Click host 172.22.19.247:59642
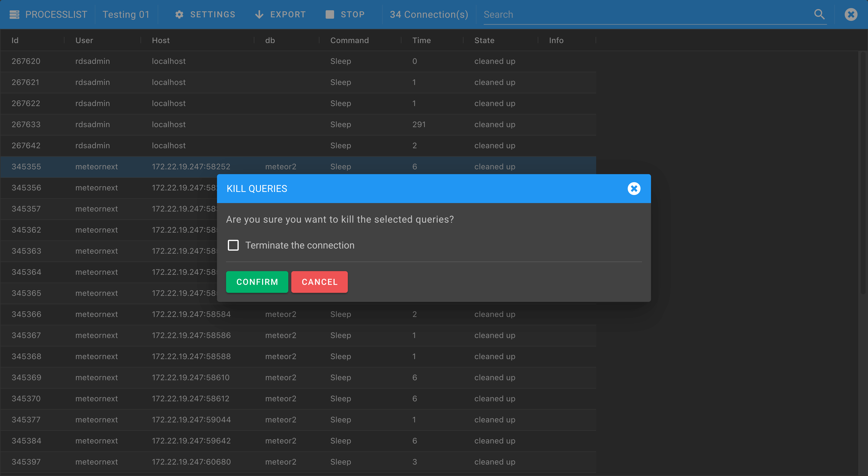Viewport: 868px width, 476px height. click(x=191, y=441)
